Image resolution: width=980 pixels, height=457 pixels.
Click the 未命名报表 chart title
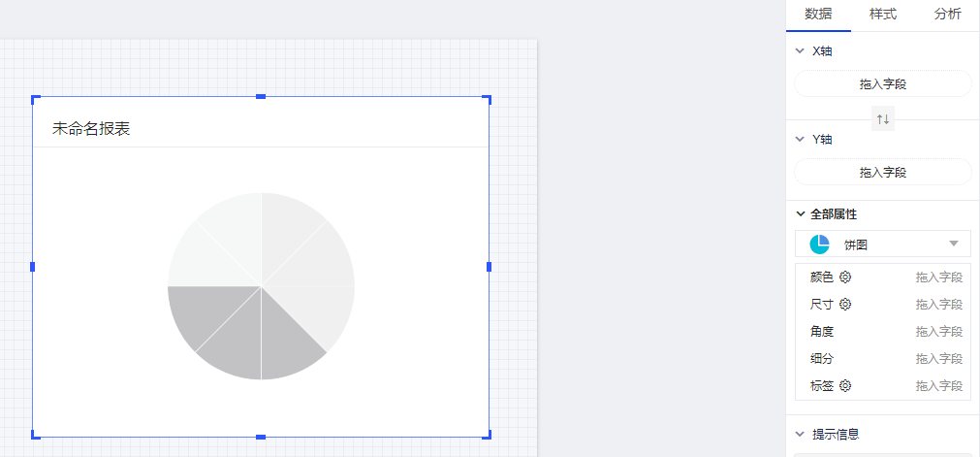point(91,129)
